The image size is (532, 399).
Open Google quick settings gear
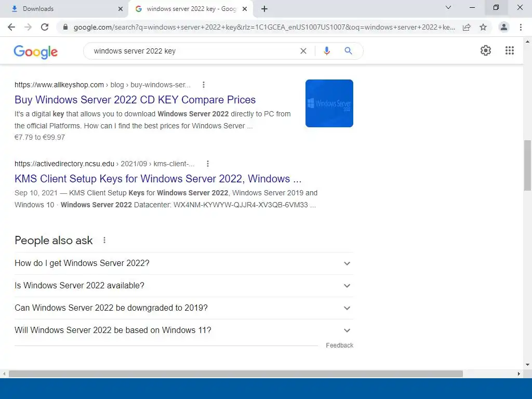[x=486, y=50]
